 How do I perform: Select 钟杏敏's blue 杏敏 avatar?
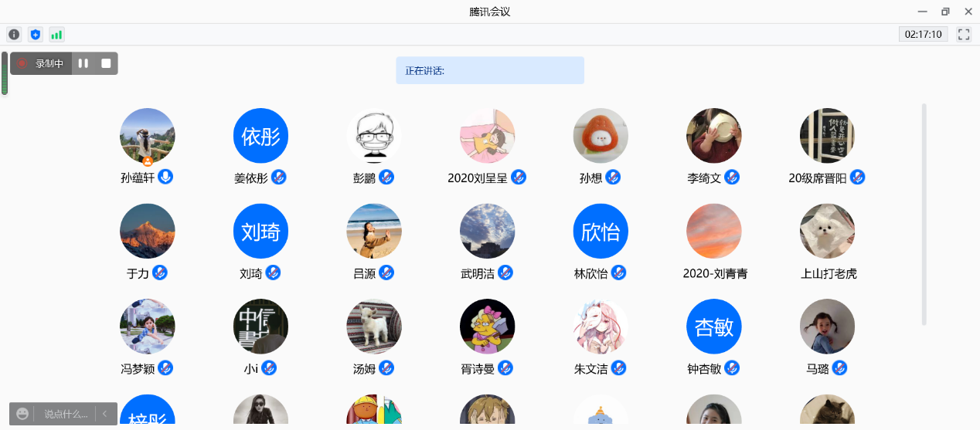714,327
